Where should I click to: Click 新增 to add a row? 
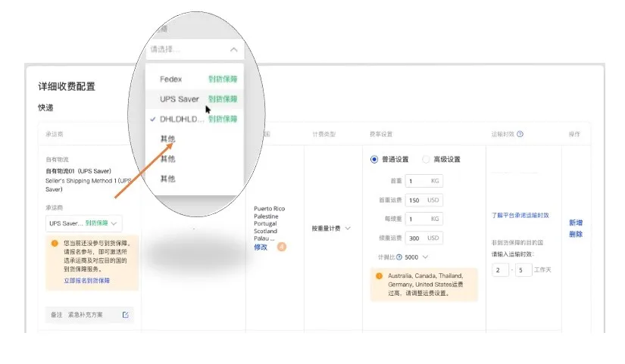[x=576, y=222]
